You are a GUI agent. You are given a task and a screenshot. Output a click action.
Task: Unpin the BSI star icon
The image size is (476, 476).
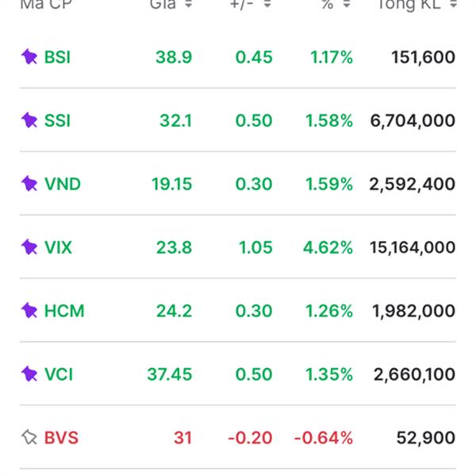29,57
